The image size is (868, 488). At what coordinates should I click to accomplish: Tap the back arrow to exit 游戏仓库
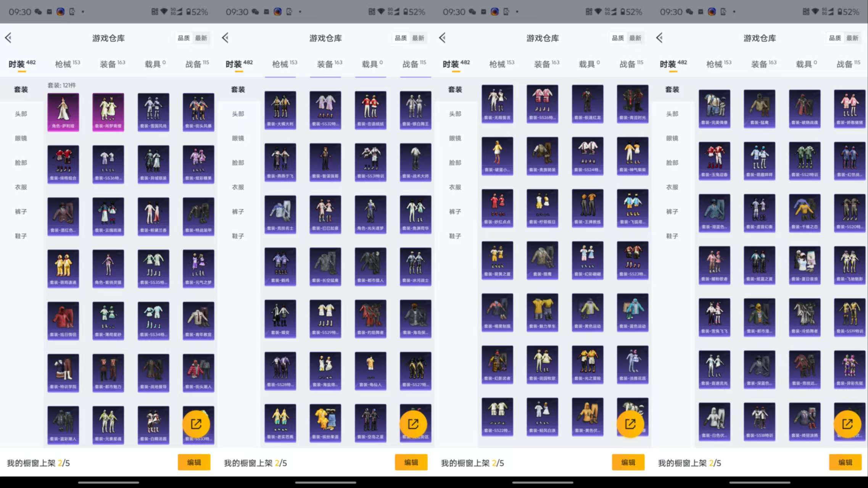(8, 38)
